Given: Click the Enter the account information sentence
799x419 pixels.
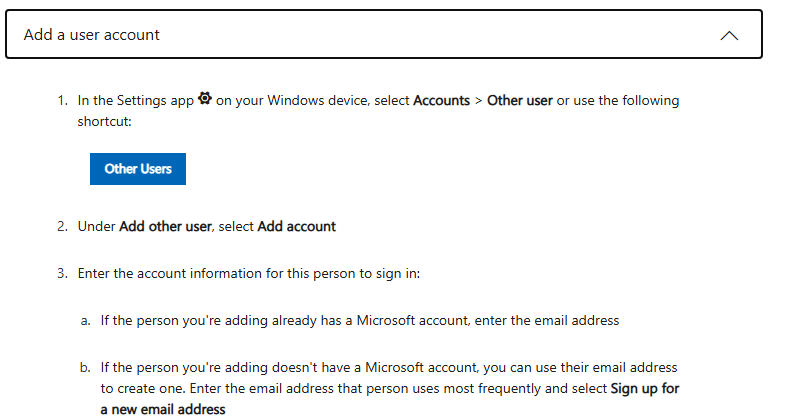Looking at the screenshot, I should click(x=249, y=274).
